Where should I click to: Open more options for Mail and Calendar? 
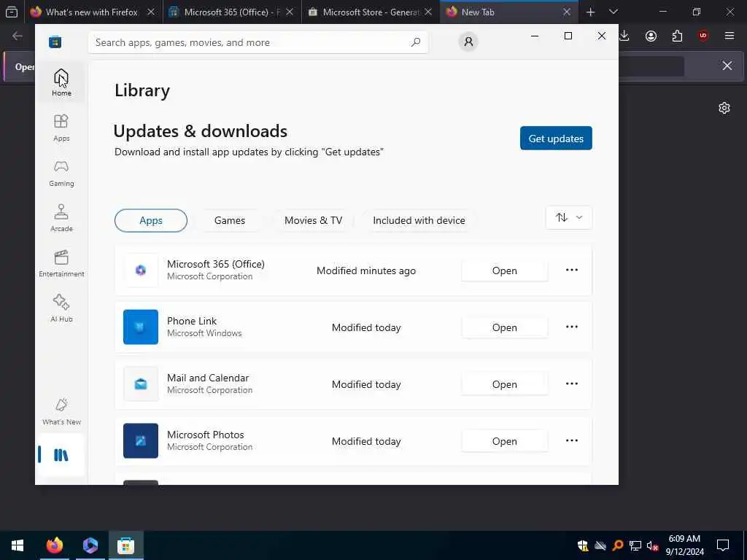(x=572, y=384)
